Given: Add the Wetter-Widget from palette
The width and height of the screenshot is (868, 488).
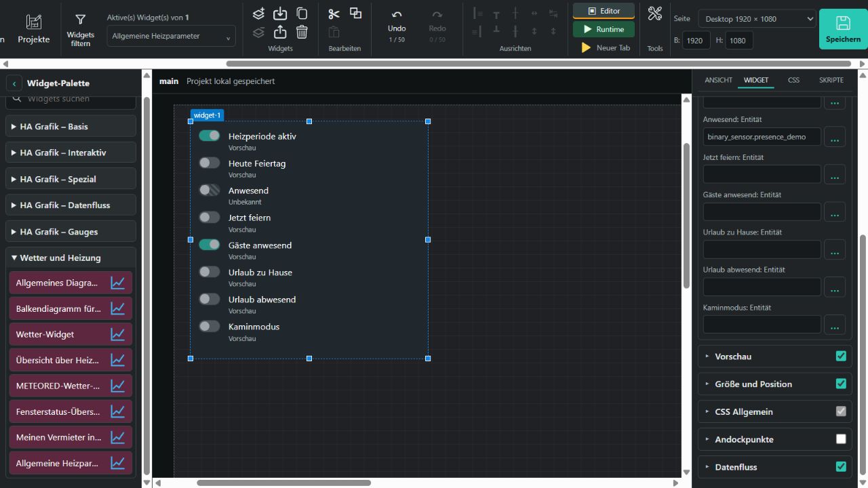Looking at the screenshot, I should click(x=71, y=334).
